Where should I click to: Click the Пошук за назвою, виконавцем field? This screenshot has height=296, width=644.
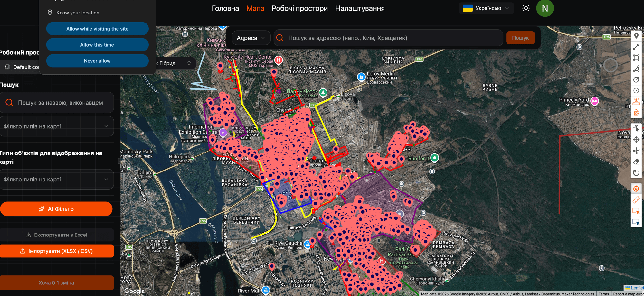pyautogui.click(x=56, y=103)
